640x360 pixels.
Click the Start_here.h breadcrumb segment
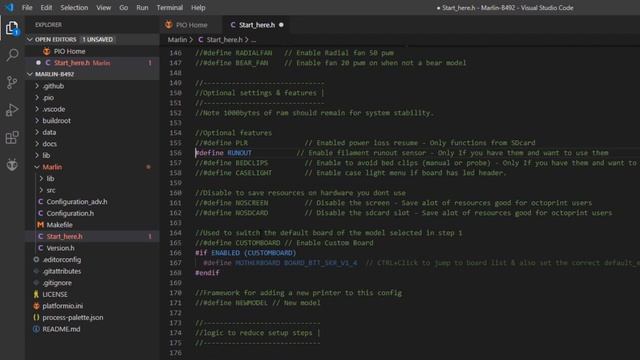click(x=224, y=40)
